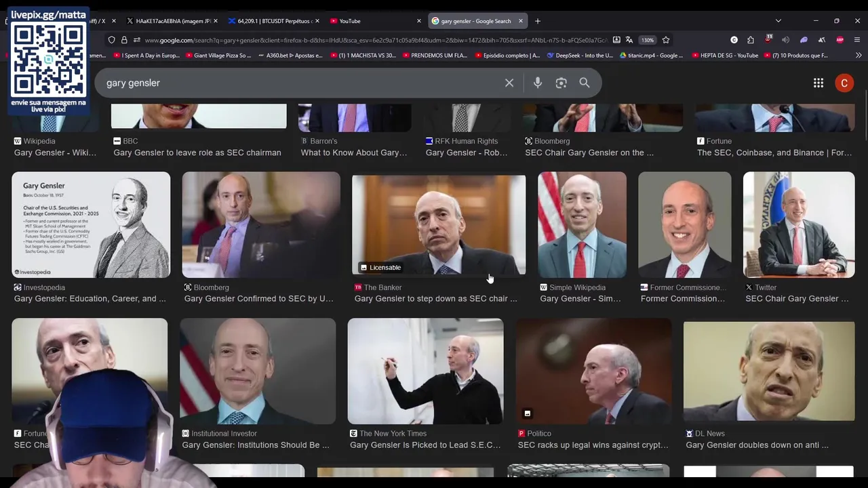Click 'Gary Gensler Is Picked to Lead S.E.C.' caption

(x=425, y=445)
